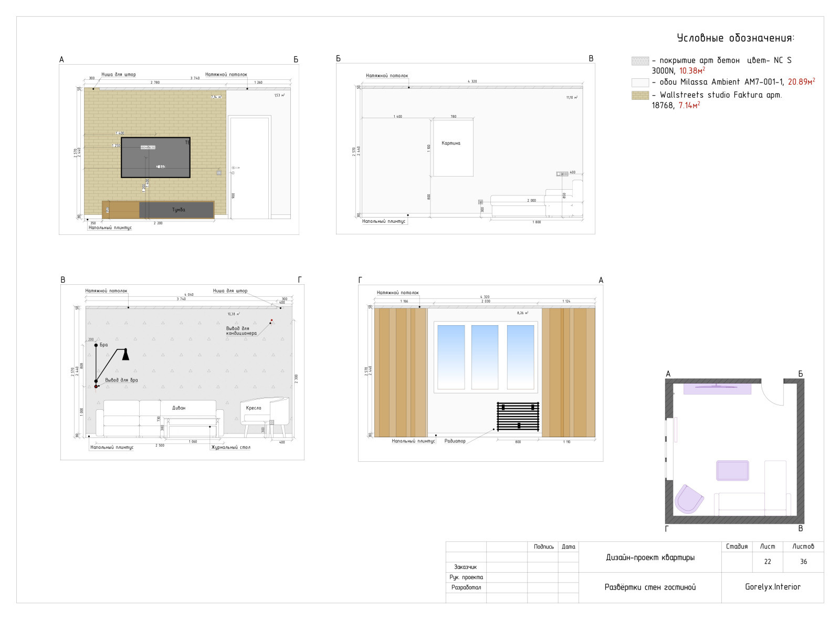Click the '4 320' dimension in elevation Б-В
Screen dimensions: 840x620
tap(472, 81)
